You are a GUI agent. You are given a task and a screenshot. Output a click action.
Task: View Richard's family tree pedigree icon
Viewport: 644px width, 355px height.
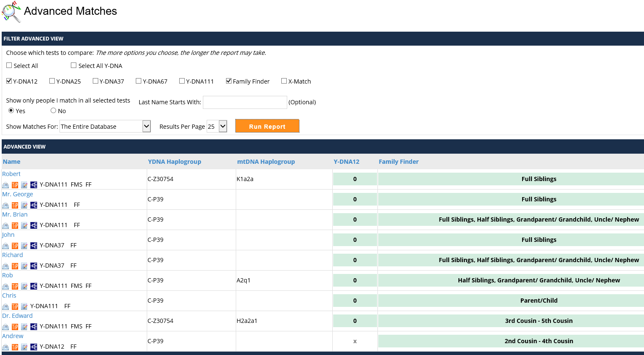(33, 266)
